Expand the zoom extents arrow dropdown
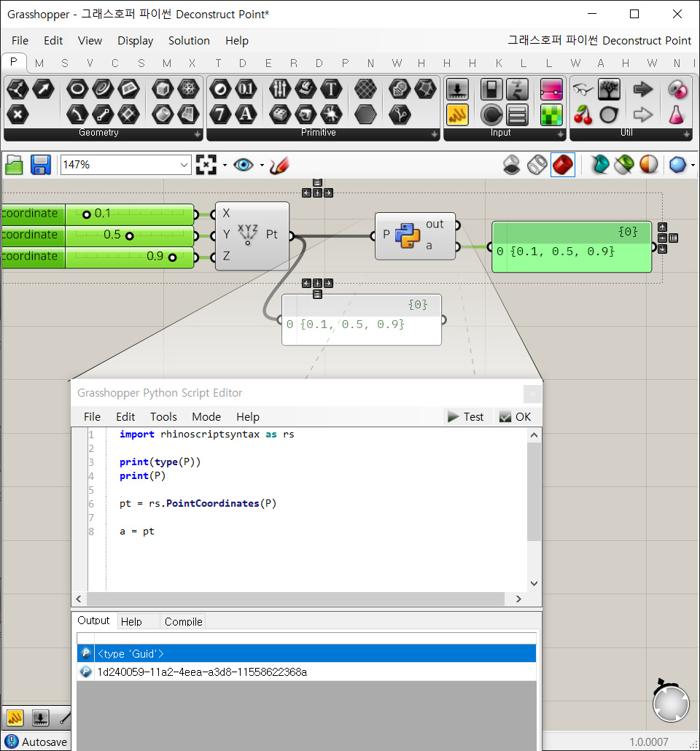This screenshot has width=700, height=751. click(x=225, y=166)
